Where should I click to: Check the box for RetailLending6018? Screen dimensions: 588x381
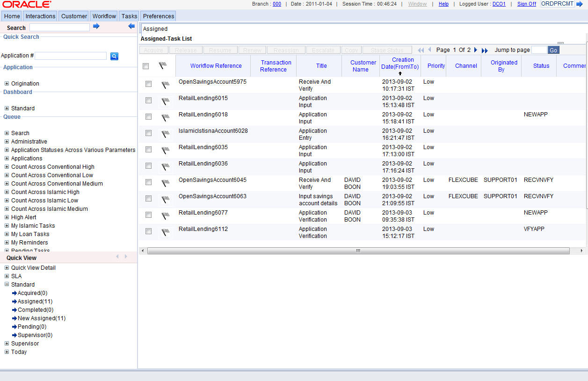pyautogui.click(x=148, y=116)
